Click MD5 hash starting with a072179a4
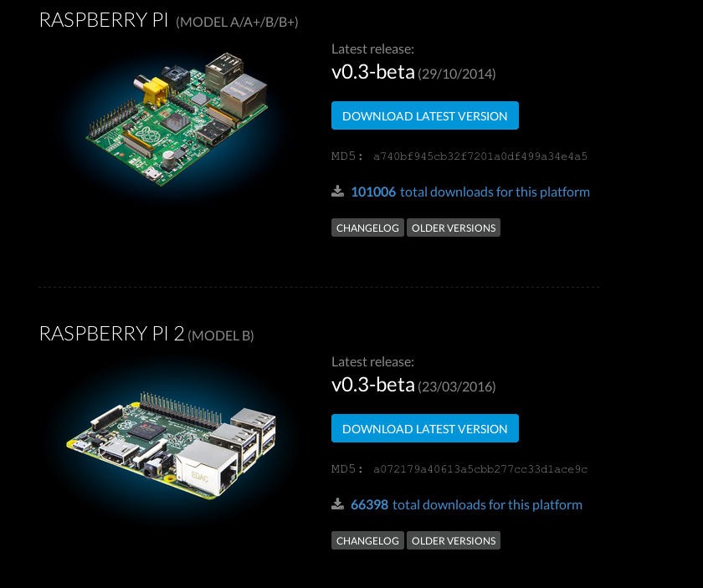 pos(480,468)
